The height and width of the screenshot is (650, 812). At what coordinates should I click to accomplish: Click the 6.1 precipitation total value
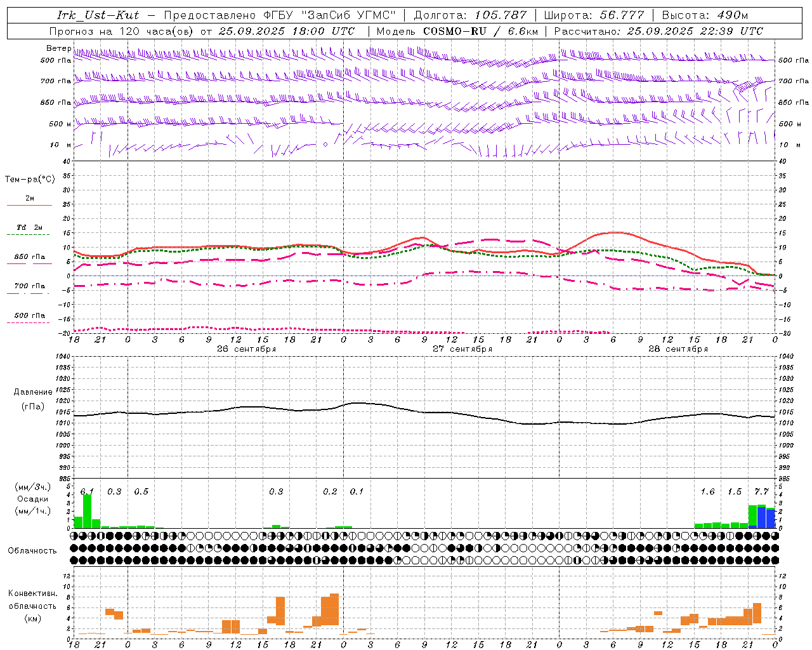[87, 492]
